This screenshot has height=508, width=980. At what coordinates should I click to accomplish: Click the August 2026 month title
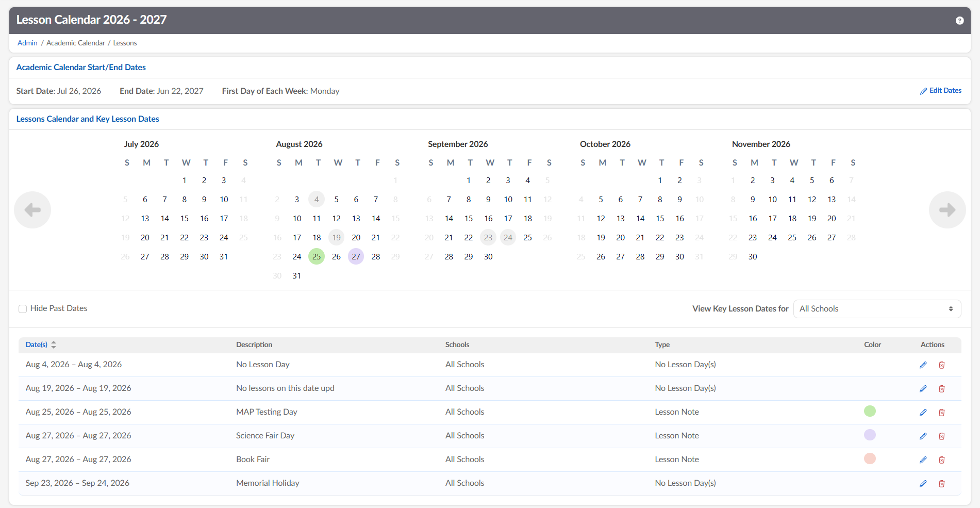(299, 144)
